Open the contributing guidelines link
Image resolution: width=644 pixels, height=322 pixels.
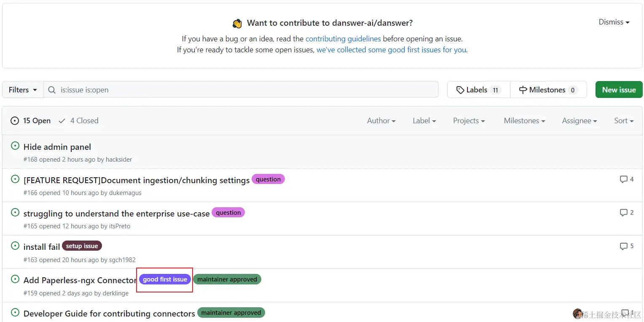coord(343,39)
